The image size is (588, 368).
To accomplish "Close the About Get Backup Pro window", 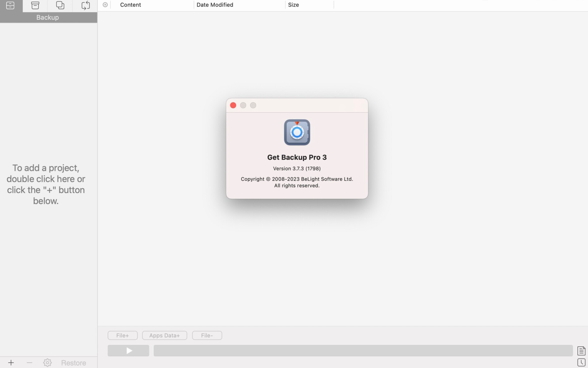I will coord(233,105).
